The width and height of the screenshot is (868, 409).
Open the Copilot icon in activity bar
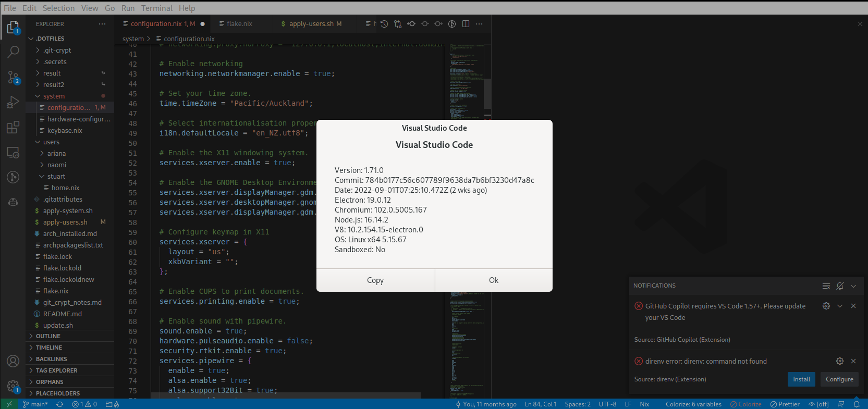(x=13, y=202)
